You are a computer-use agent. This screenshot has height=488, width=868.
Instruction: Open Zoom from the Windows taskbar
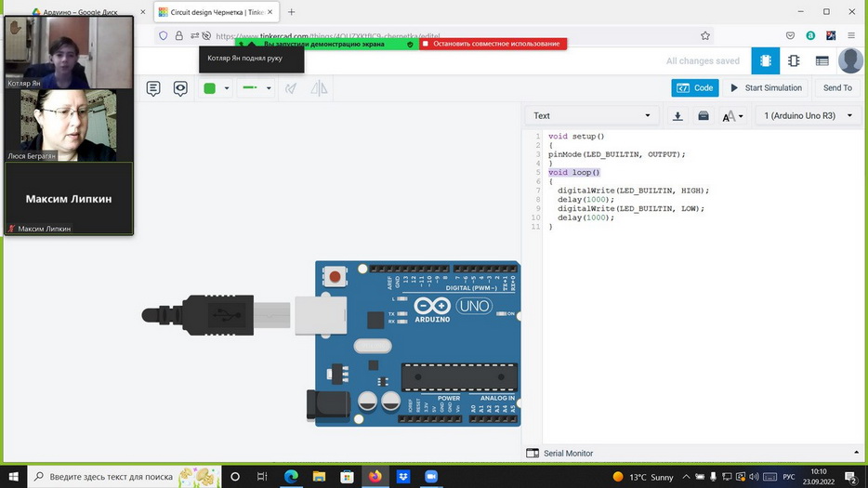(431, 477)
